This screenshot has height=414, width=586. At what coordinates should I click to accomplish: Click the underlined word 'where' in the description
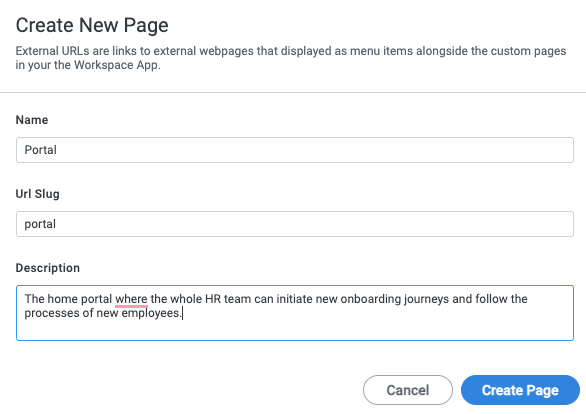pyautogui.click(x=131, y=299)
